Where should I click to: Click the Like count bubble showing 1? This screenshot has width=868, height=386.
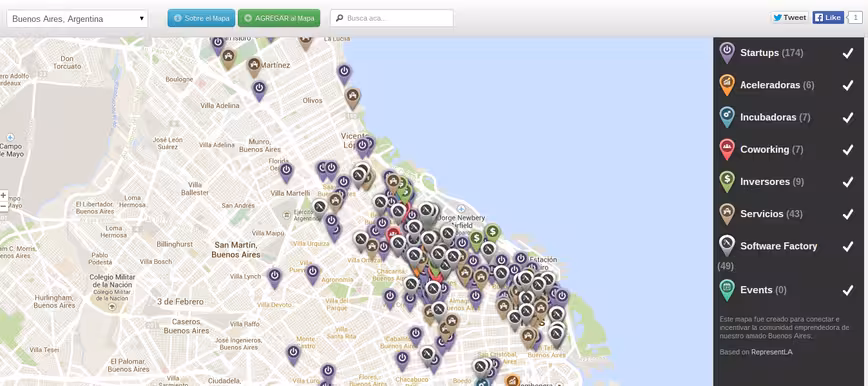click(x=856, y=17)
